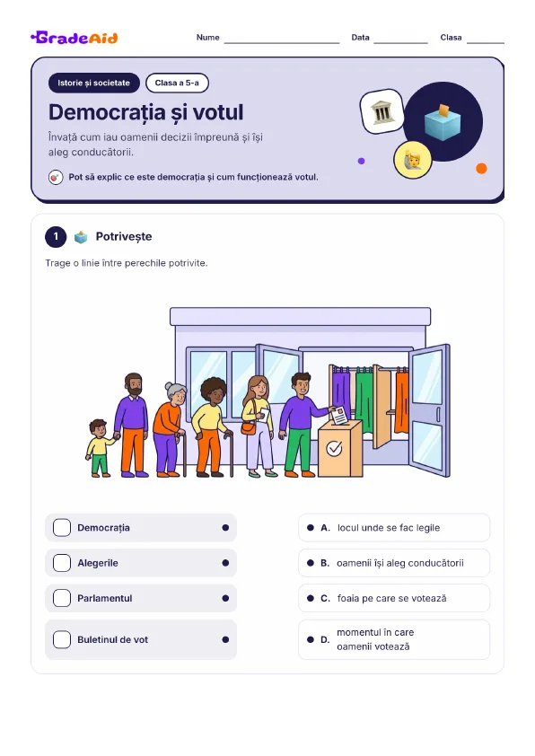Click the Nume input line
The width and height of the screenshot is (535, 756).
pos(282,39)
